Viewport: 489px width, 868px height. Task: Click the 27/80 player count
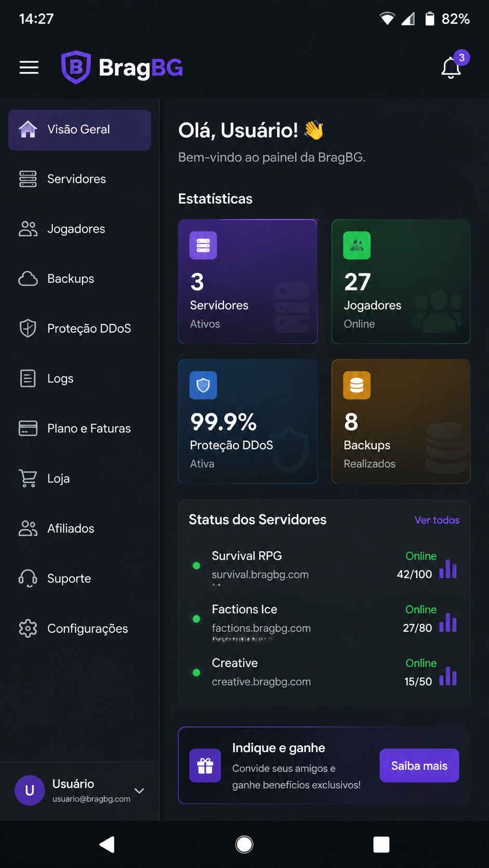point(418,628)
